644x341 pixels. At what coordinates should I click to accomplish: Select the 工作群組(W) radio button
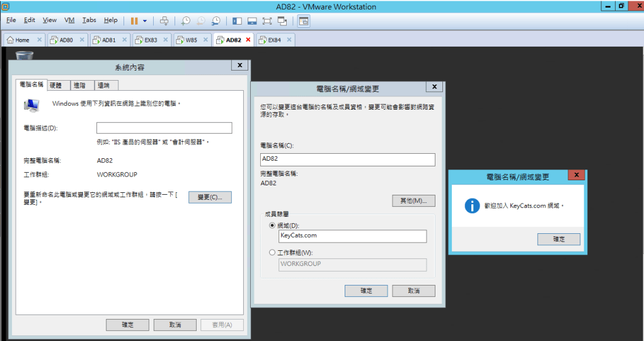pyautogui.click(x=272, y=252)
